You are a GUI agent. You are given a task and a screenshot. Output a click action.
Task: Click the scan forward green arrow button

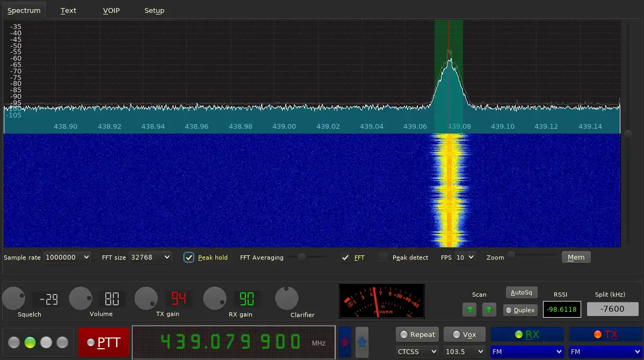coord(489,310)
